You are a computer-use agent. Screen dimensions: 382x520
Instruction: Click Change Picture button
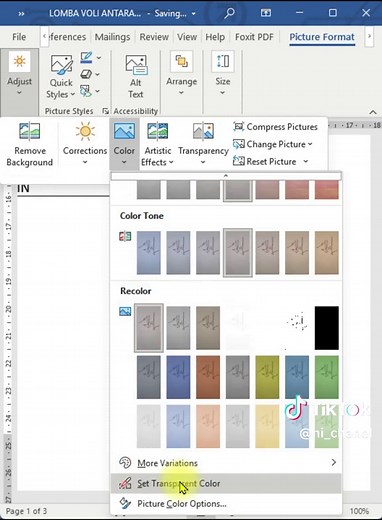click(273, 144)
